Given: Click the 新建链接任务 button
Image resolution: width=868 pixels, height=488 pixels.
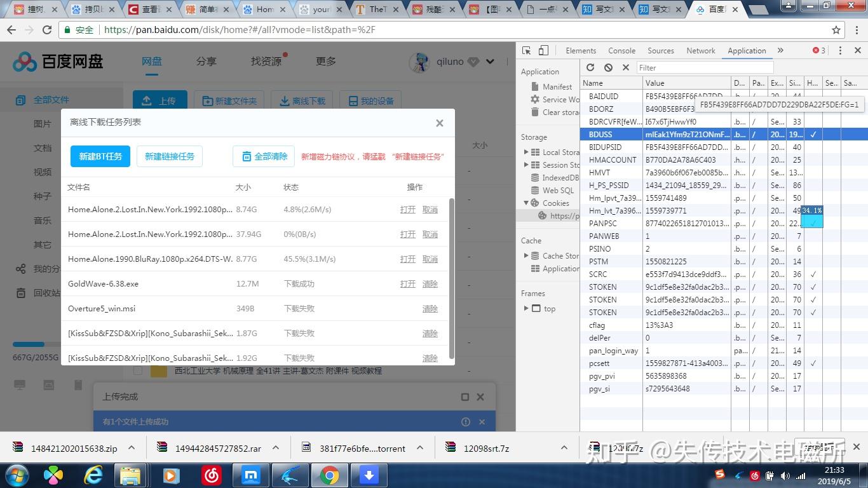Looking at the screenshot, I should tap(170, 156).
